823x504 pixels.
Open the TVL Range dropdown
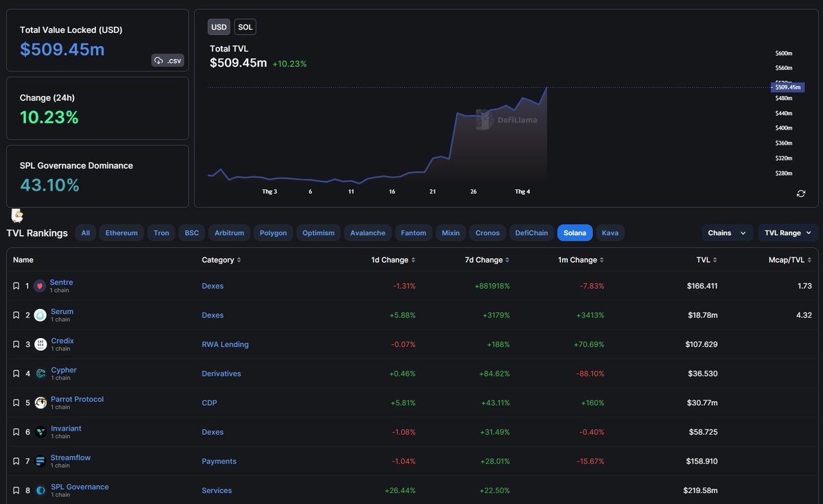tap(788, 233)
